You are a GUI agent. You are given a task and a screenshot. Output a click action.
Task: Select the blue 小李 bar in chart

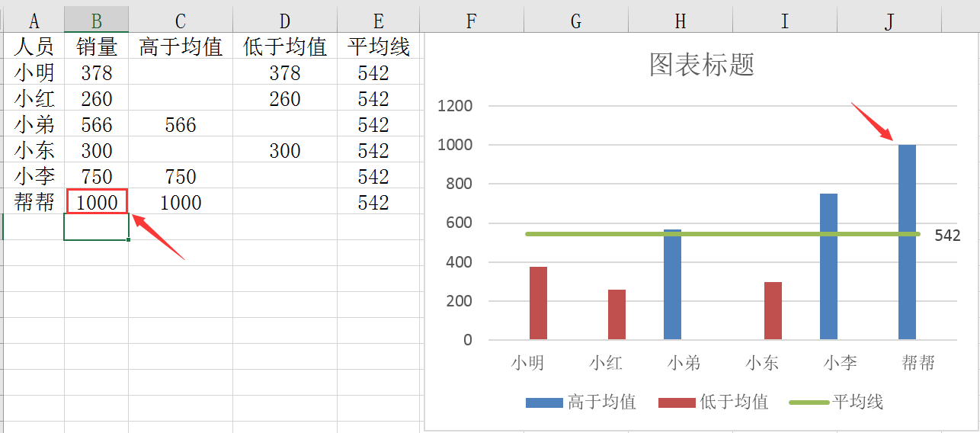click(828, 266)
